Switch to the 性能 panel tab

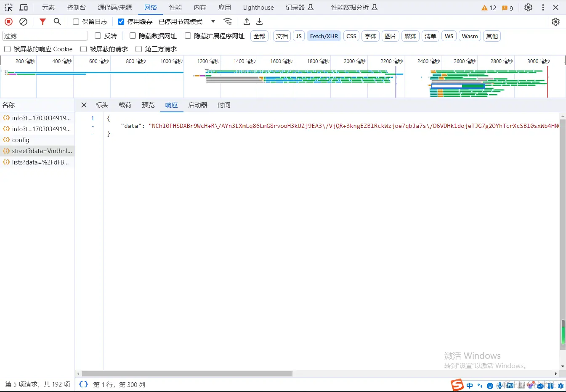click(x=175, y=8)
